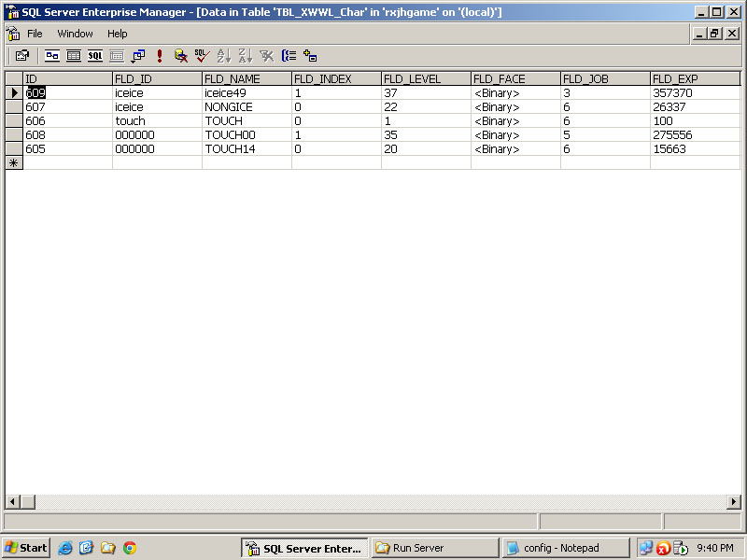The width and height of the screenshot is (747, 560).
Task: Click the Verify SQL checkmark icon
Action: coord(202,56)
